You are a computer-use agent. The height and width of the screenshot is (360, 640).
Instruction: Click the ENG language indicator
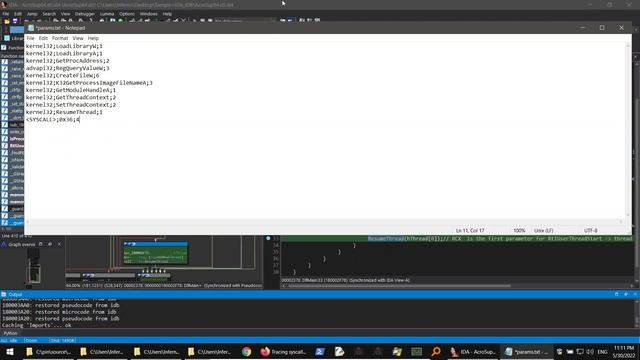point(602,352)
